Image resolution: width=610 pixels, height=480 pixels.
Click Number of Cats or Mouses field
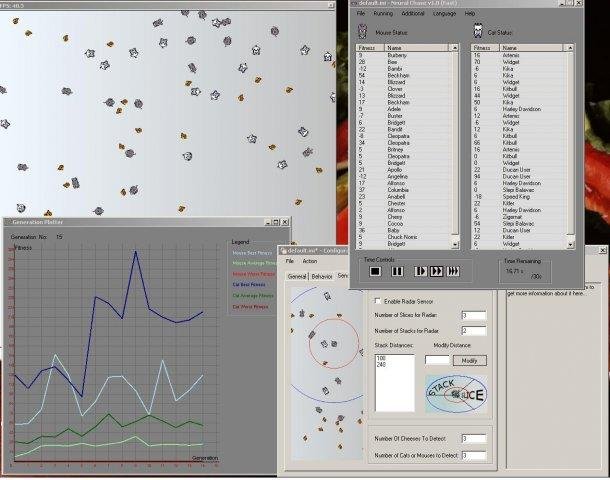coord(473,455)
